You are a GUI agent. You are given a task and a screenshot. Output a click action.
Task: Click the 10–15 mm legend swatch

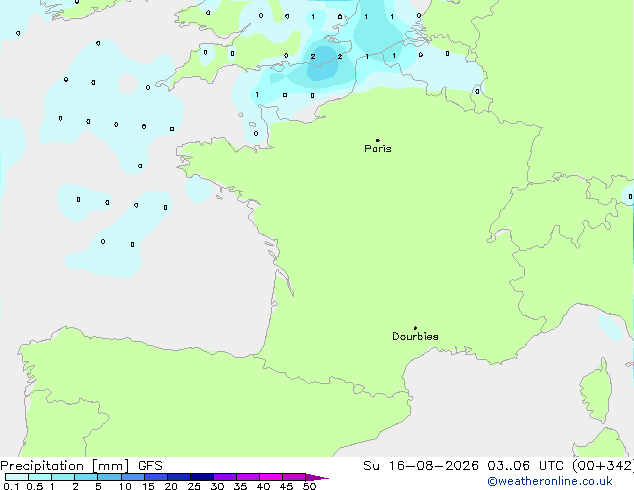tap(132, 477)
